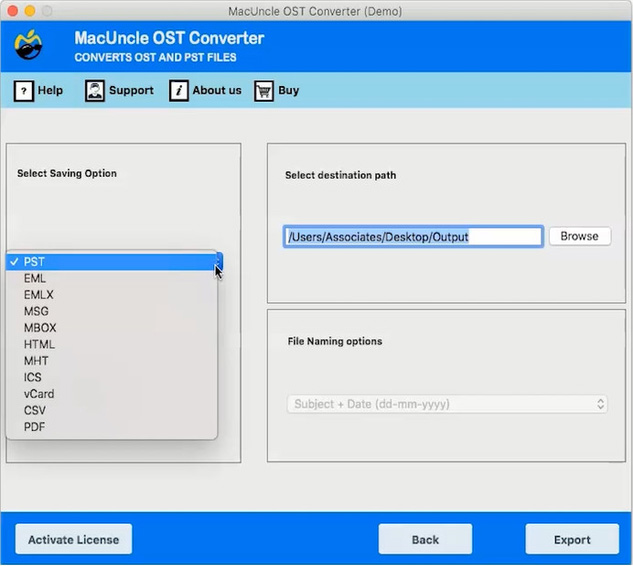Screen dimensions: 633x566
Task: Select MHT output format
Action: pos(111,361)
